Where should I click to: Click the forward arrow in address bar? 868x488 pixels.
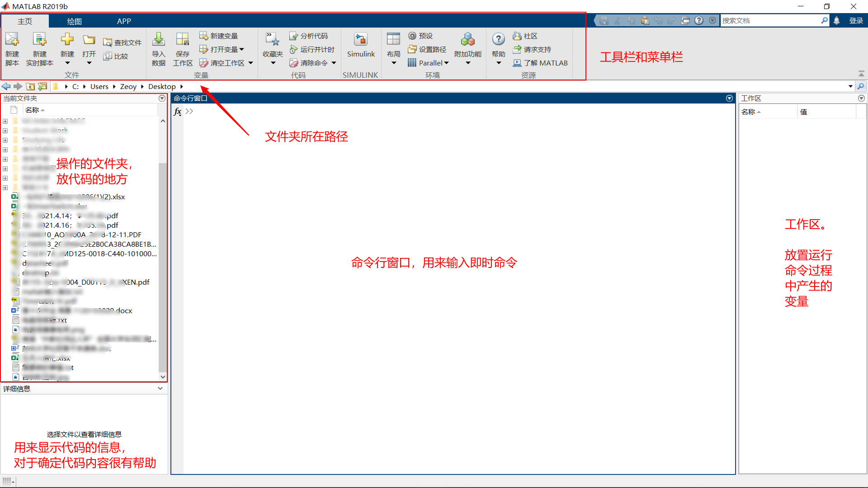tap(18, 86)
